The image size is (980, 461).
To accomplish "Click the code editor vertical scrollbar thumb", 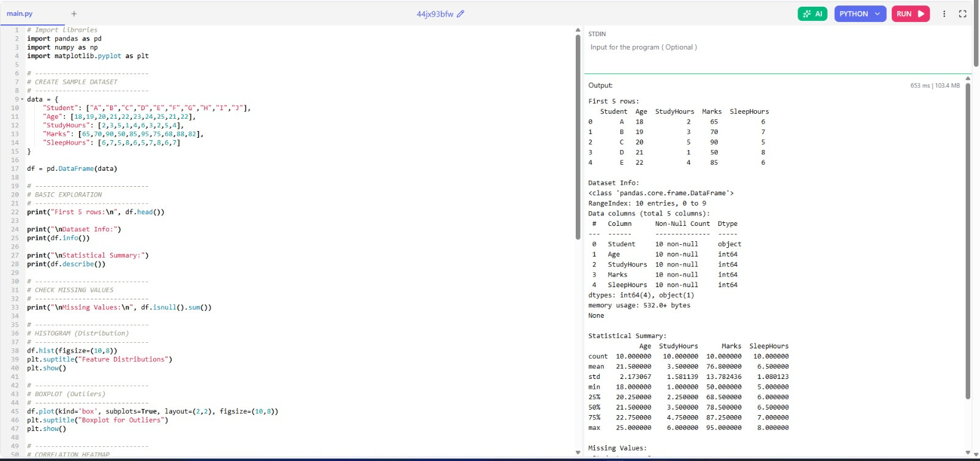I will tap(578, 135).
